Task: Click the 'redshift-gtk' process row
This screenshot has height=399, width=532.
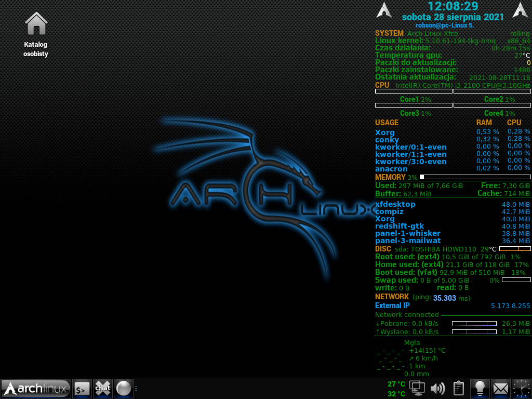Action: pos(453,227)
